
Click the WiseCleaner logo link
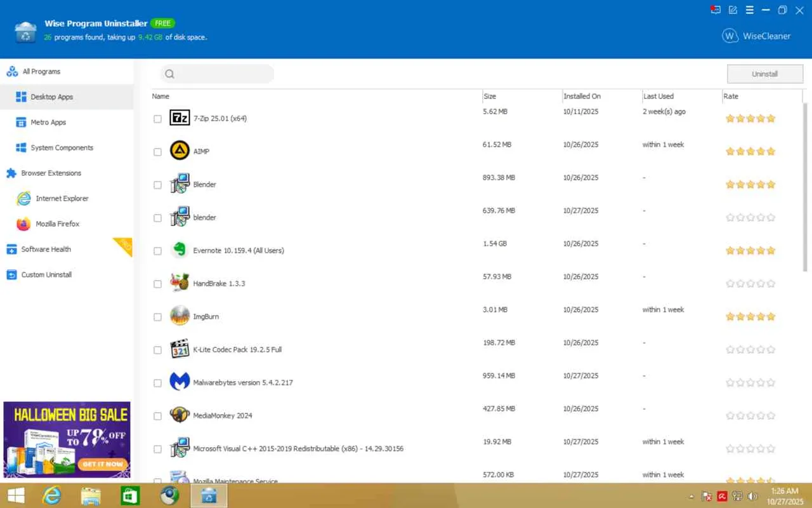[x=756, y=36]
